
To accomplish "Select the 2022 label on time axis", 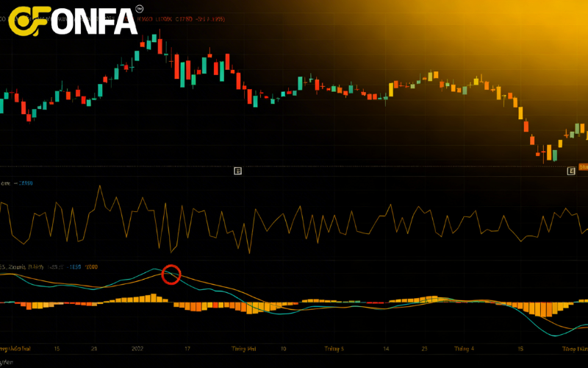I will point(137,348).
